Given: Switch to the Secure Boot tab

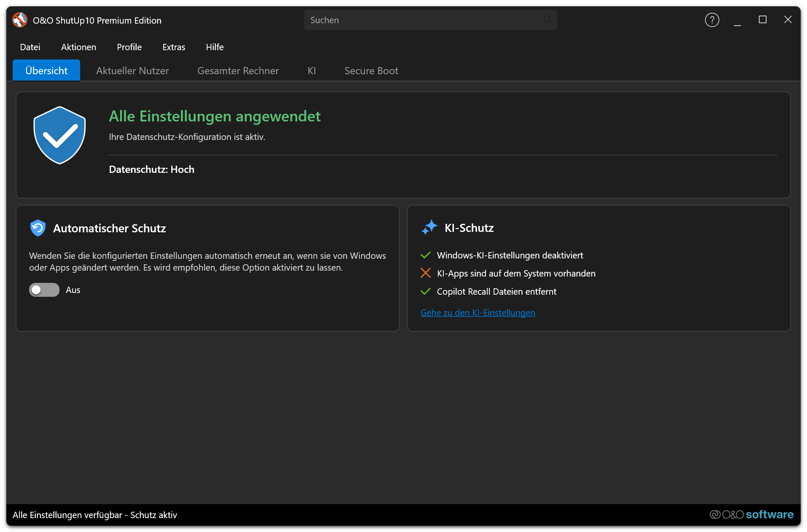Looking at the screenshot, I should coord(371,70).
